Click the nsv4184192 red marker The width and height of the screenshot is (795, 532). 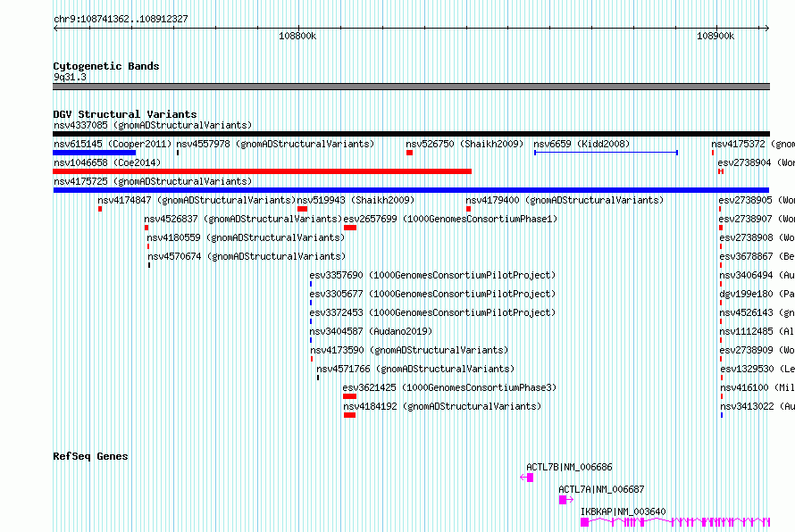pos(349,415)
